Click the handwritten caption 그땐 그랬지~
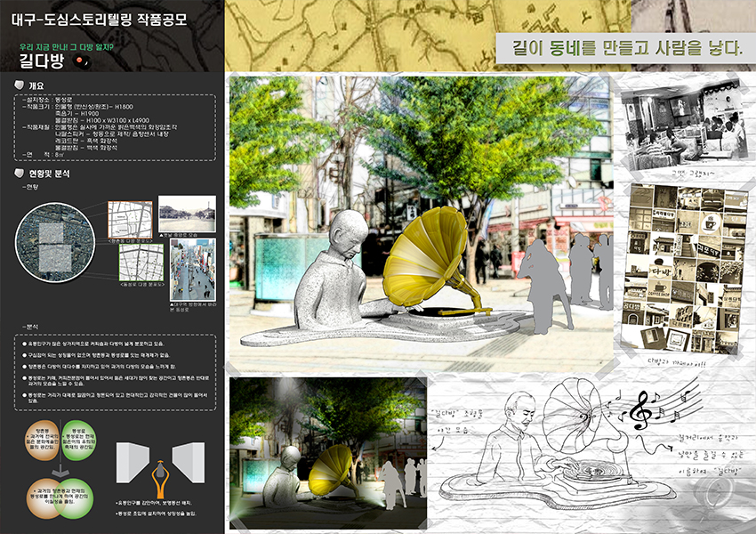756x534 pixels. pos(693,174)
